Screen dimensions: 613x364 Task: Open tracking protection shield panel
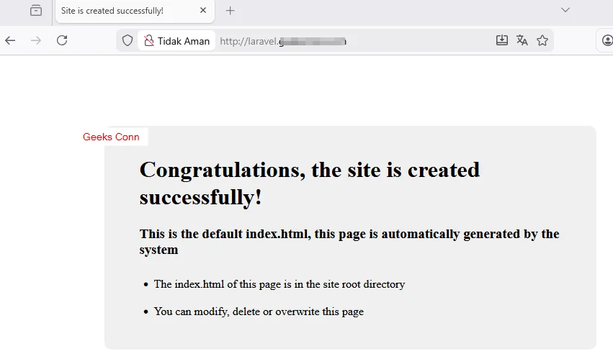pyautogui.click(x=127, y=40)
